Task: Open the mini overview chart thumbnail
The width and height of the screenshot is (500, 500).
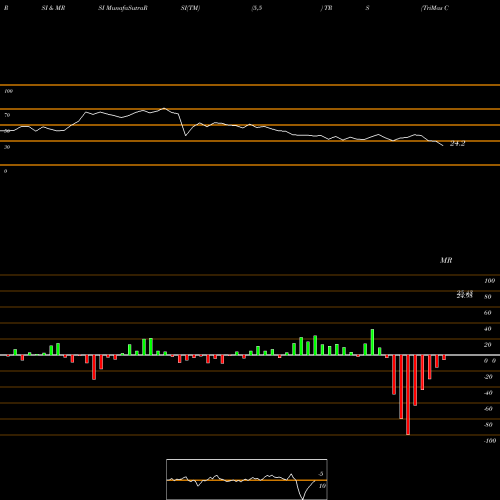Action: [x=247, y=479]
